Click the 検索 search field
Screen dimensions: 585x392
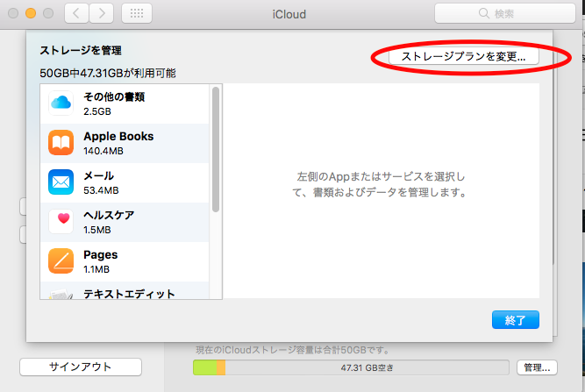point(505,13)
